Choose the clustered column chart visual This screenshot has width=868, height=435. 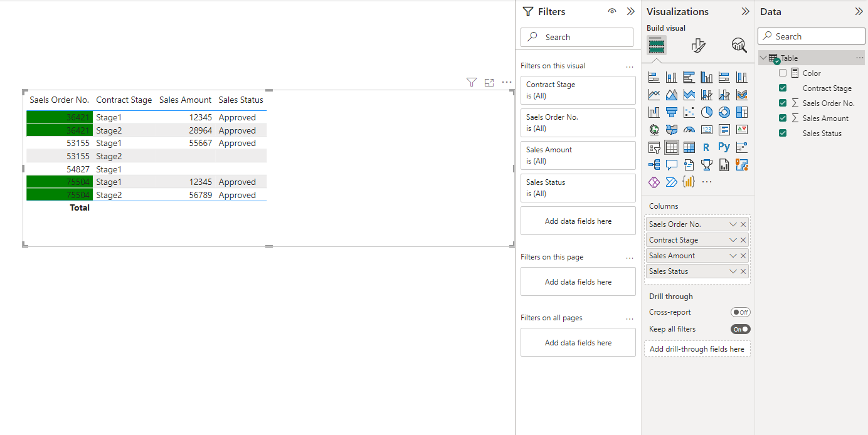tap(707, 78)
